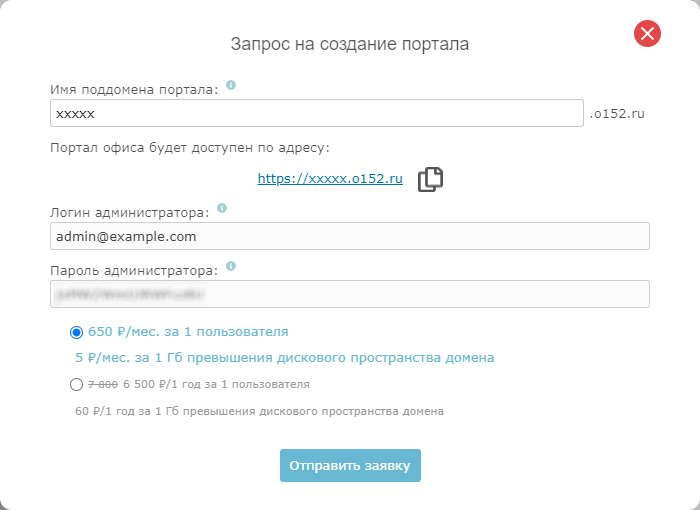Click the 'Запрос на создание портала' dialog title
The image size is (700, 510).
tap(350, 44)
